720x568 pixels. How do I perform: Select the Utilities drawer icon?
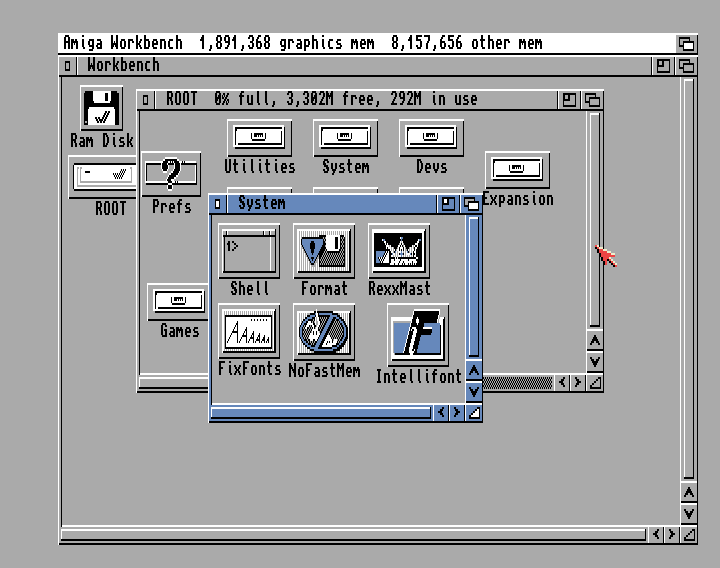pos(259,138)
